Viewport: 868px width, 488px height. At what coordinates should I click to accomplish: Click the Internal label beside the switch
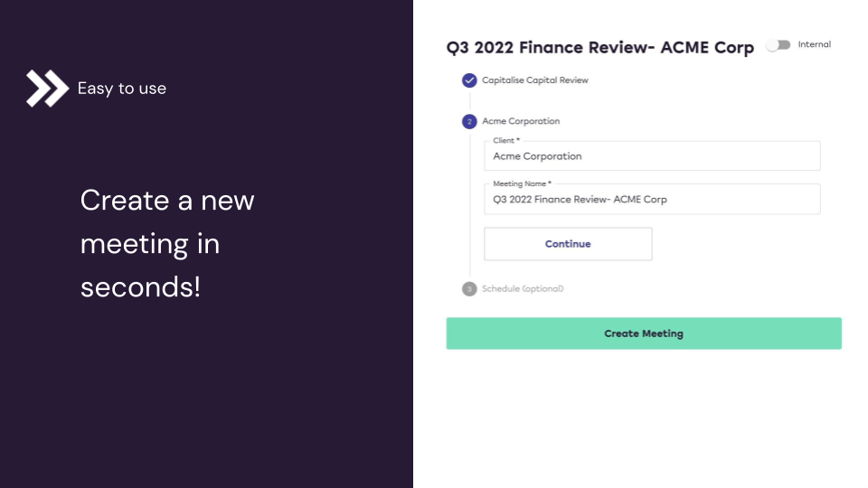click(x=815, y=45)
